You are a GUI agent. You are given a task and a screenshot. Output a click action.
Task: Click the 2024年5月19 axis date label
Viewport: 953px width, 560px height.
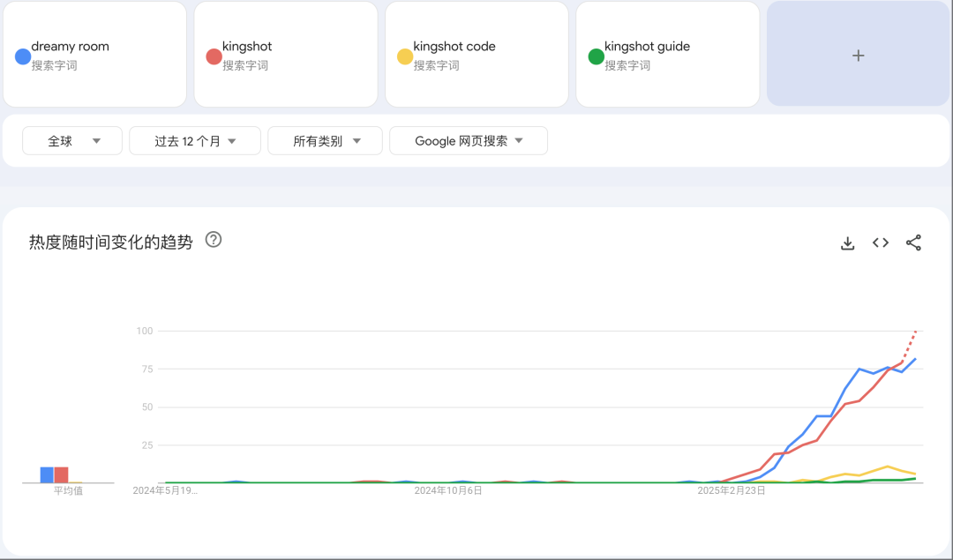(165, 490)
